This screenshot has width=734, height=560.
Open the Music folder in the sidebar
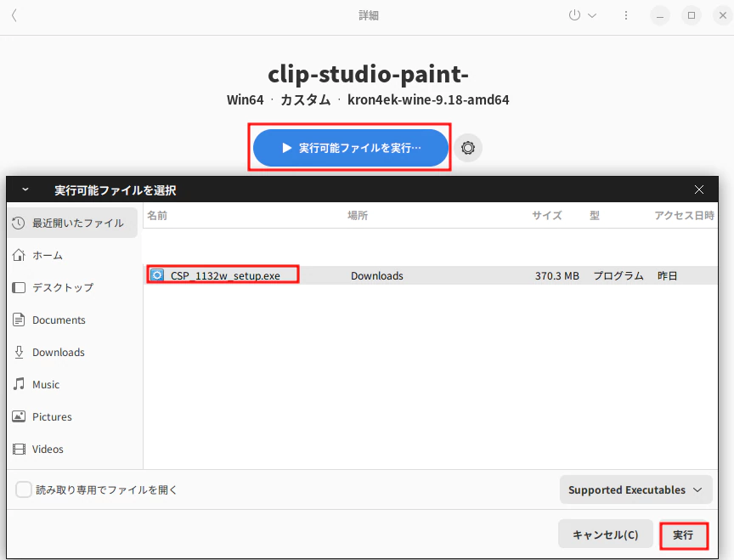46,384
